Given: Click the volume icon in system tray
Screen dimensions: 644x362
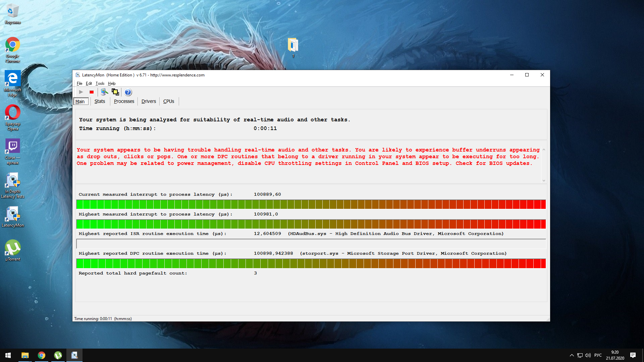Looking at the screenshot, I should pos(588,355).
